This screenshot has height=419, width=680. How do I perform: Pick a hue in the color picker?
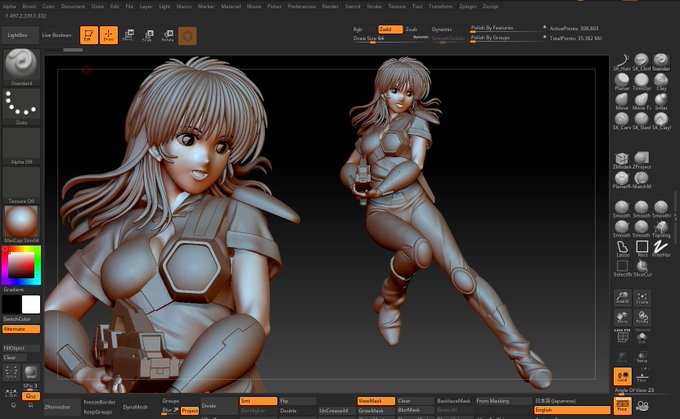tap(21, 265)
